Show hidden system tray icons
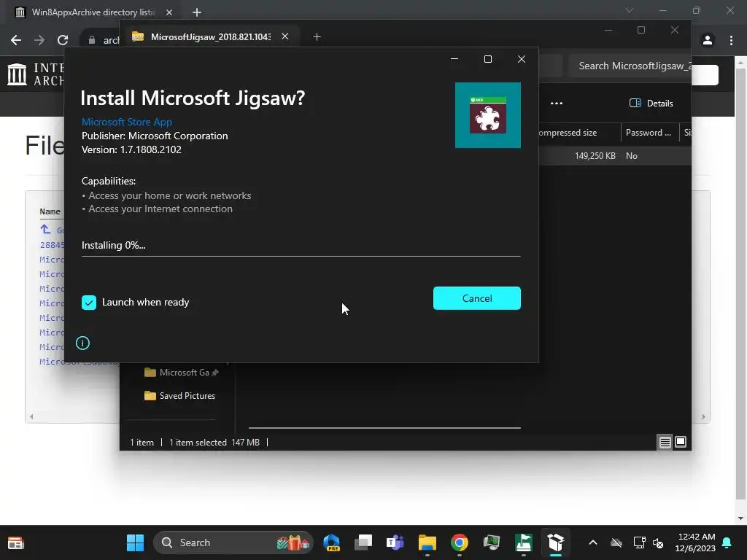 [592, 542]
